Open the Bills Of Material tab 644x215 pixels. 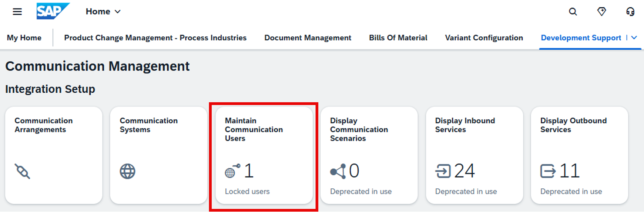coord(398,38)
